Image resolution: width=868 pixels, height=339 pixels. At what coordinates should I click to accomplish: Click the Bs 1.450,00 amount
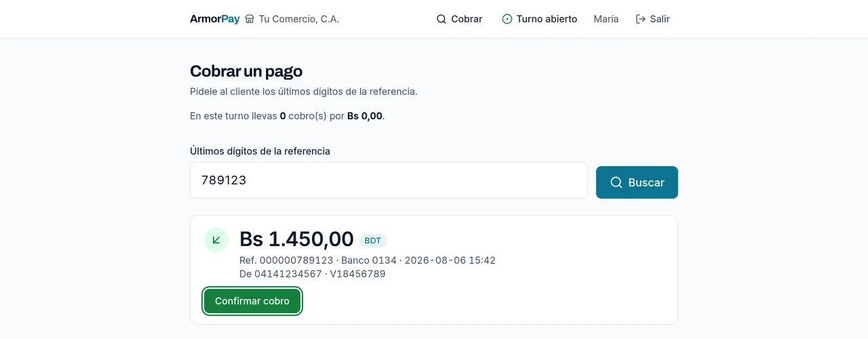[x=296, y=239]
